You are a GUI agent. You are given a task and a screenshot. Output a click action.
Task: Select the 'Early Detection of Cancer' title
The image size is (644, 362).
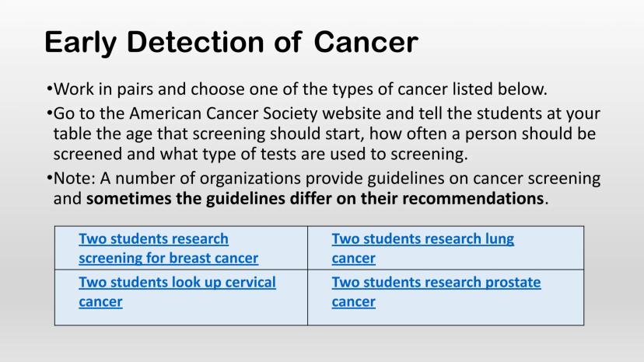(x=231, y=42)
